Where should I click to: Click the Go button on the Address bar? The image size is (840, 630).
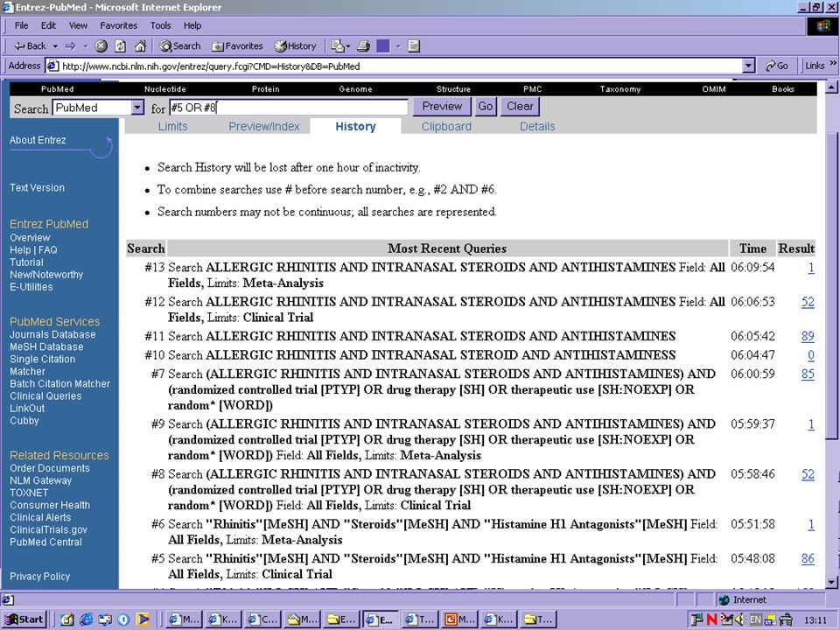[776, 66]
